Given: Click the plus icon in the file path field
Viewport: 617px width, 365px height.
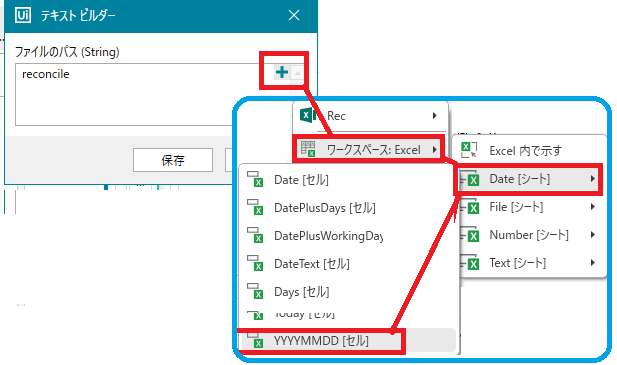Looking at the screenshot, I should point(282,72).
